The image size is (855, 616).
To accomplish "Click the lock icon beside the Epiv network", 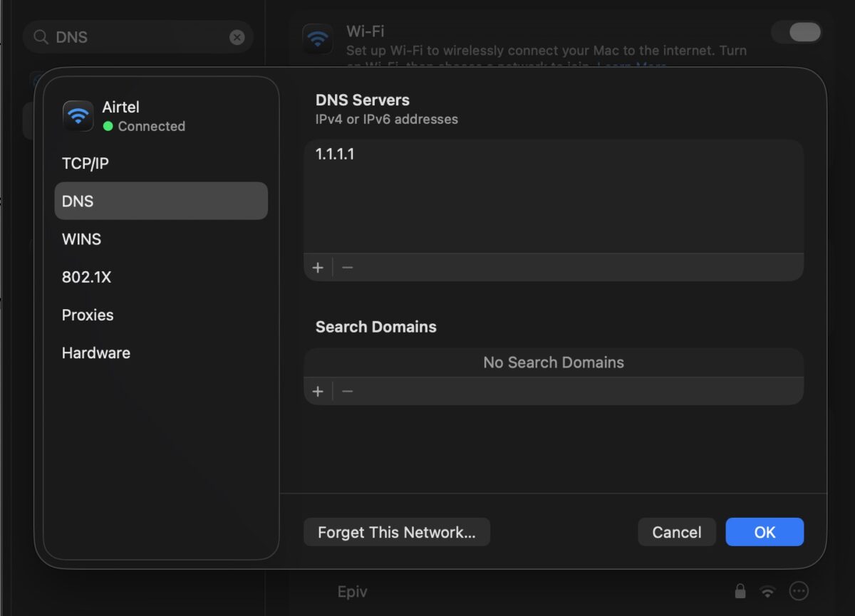I will pos(740,591).
